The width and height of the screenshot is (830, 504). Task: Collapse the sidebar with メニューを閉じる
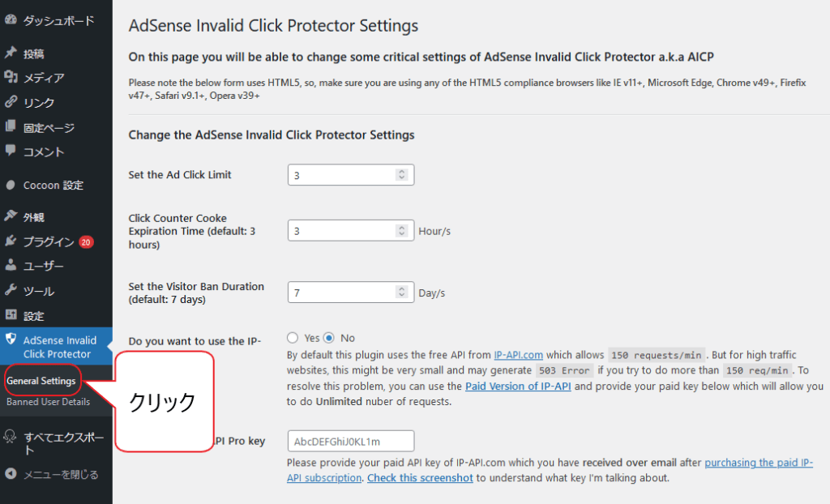click(x=61, y=474)
